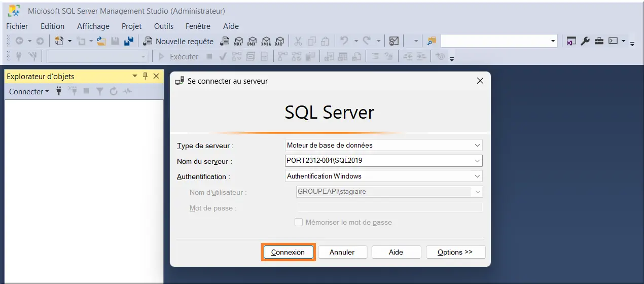Click the wrench Properties icon
644x284 pixels.
[585, 41]
